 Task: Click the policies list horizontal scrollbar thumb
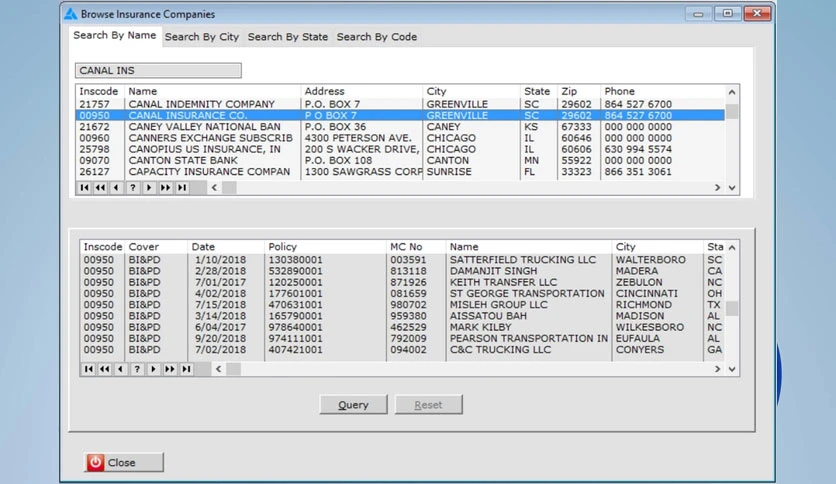[234, 369]
